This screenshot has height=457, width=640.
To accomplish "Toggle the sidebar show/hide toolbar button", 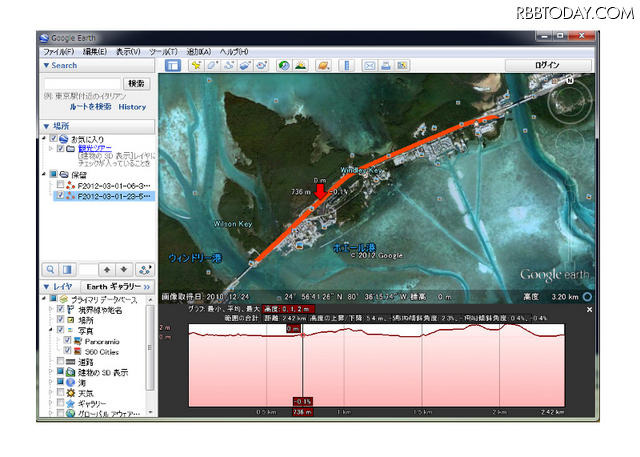I will [173, 65].
